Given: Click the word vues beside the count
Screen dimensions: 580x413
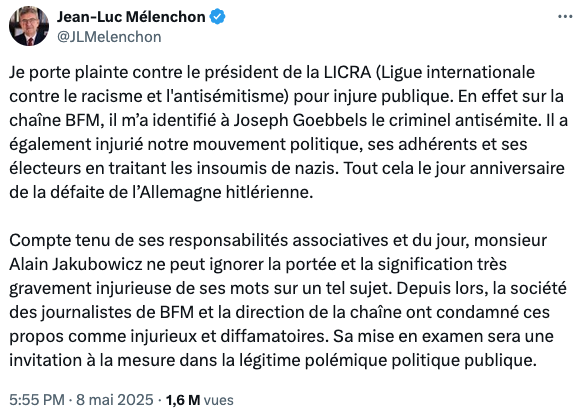Looking at the screenshot, I should click(x=219, y=400).
